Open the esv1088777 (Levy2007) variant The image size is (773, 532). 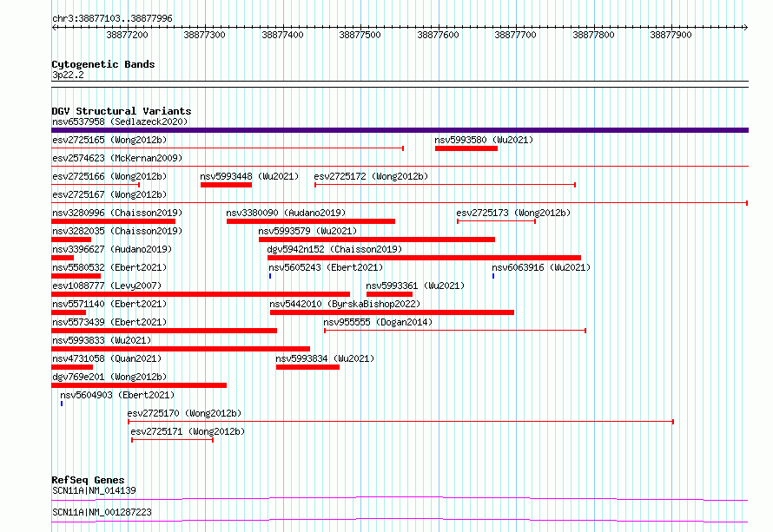[107, 286]
